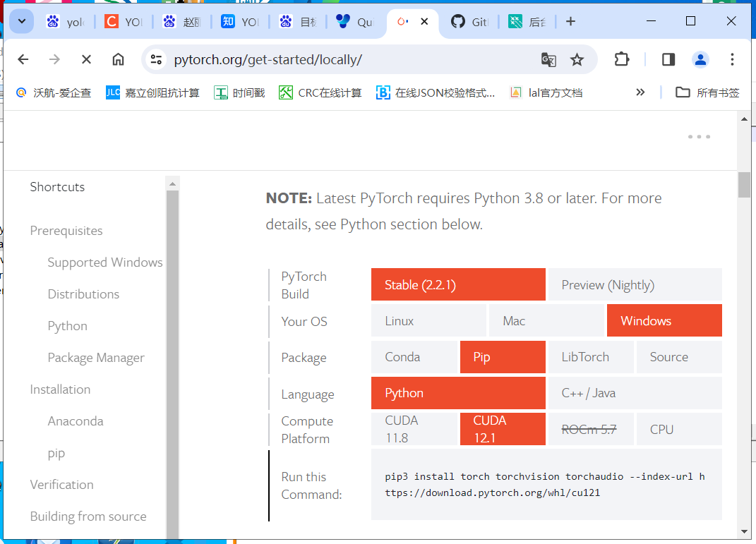
Task: Click the page vertical scrollbar thumb
Action: [744, 185]
